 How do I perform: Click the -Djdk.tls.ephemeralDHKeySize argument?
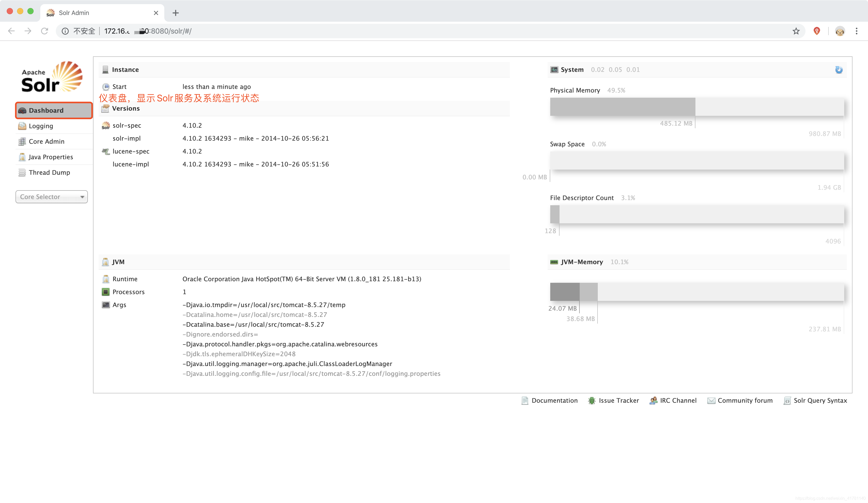coord(239,354)
